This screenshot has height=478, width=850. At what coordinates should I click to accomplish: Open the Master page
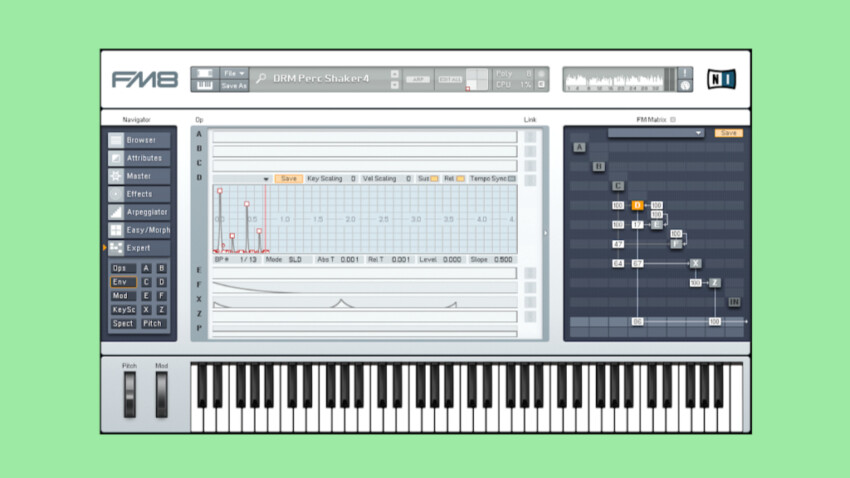tap(139, 176)
